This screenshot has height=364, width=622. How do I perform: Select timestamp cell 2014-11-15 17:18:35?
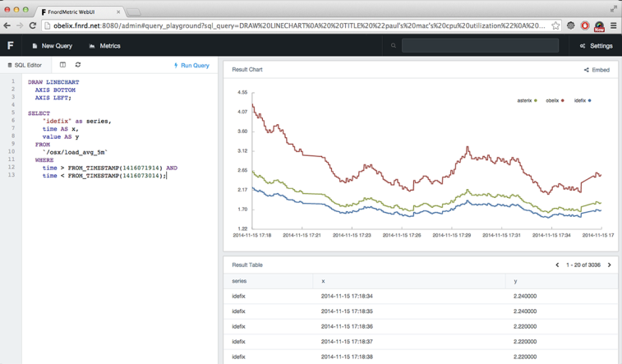pos(347,311)
